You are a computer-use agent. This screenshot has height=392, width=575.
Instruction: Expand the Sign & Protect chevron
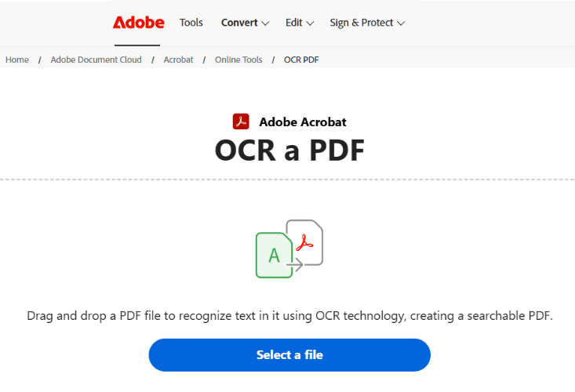tap(401, 24)
